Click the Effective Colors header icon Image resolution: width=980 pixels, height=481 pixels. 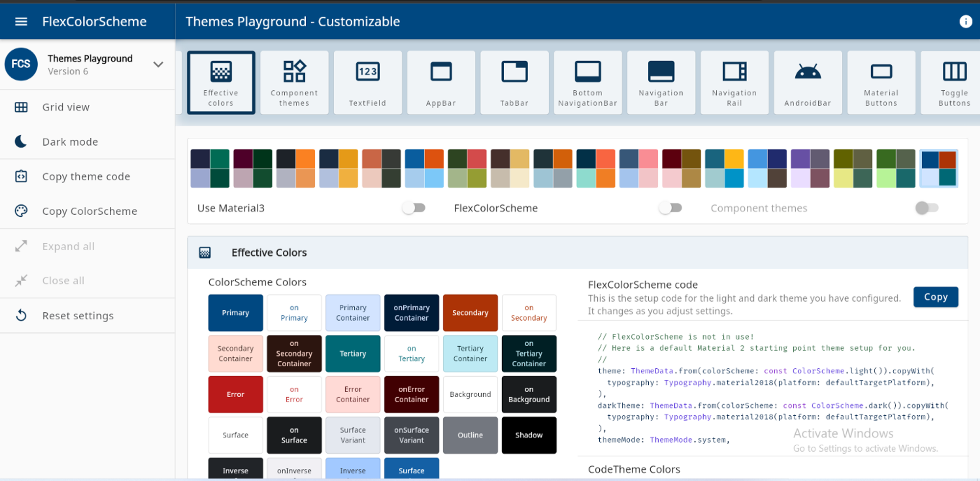pyautogui.click(x=205, y=253)
